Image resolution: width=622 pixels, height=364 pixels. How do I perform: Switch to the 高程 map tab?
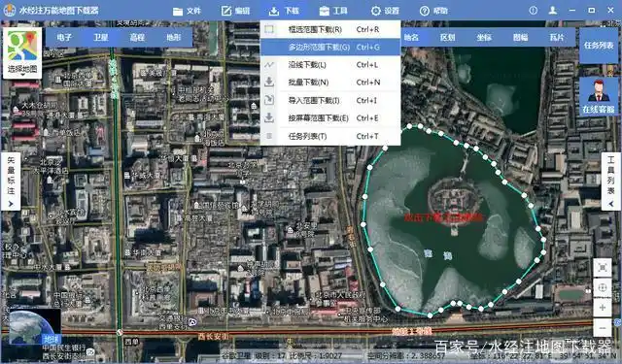[137, 37]
